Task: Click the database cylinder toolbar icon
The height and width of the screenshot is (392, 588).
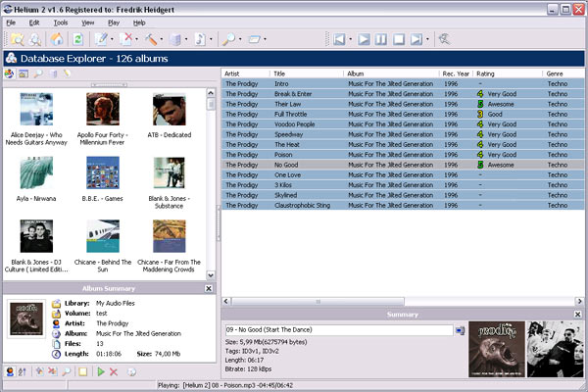Action: (x=175, y=39)
